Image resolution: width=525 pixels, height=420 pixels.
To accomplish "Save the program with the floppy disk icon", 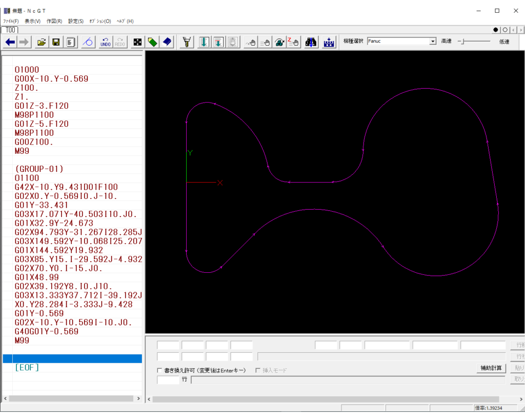I will pos(56,42).
